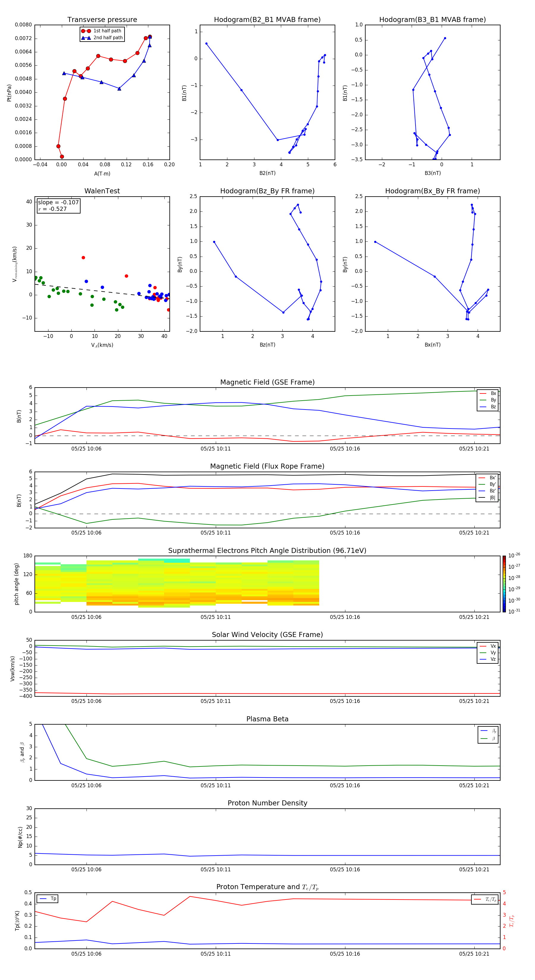The width and height of the screenshot is (535, 980).
Task: Click the 'Pt(nPa)' y-axis label
Action: [x=9, y=93]
